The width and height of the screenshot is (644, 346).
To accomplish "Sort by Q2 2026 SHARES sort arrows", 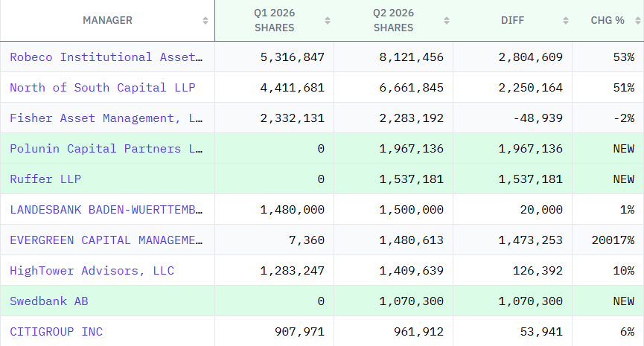I will pyautogui.click(x=447, y=21).
